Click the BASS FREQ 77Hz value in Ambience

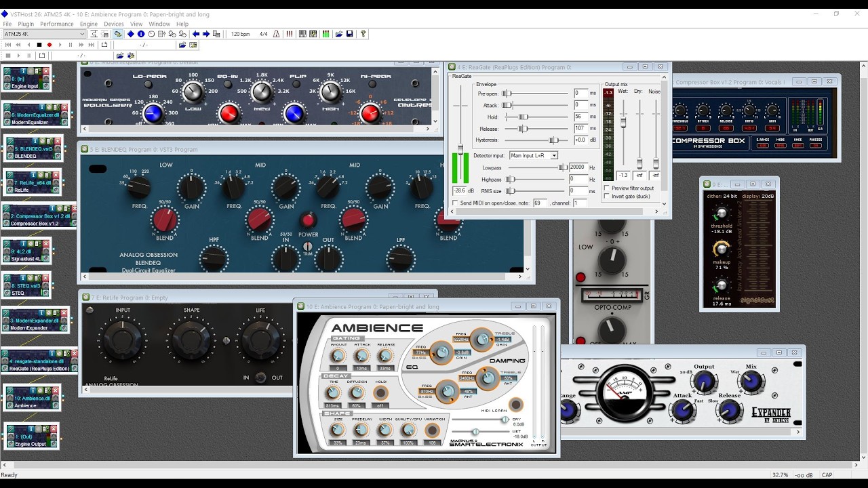pos(420,352)
